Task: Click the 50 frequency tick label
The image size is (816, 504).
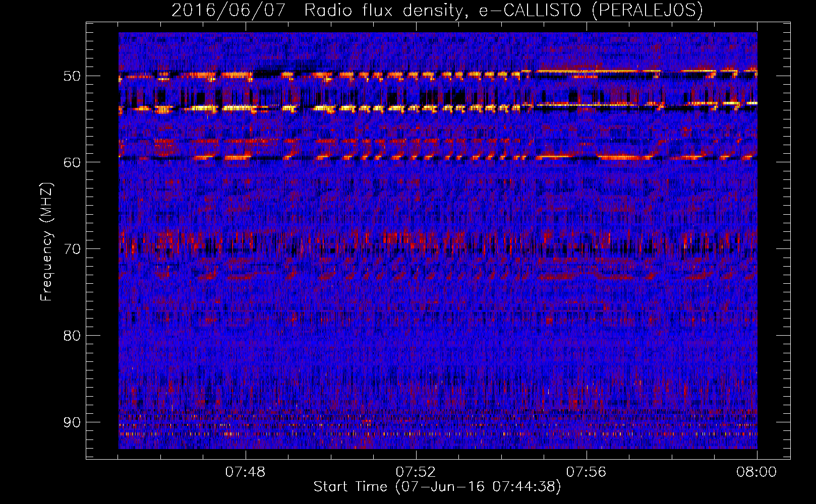Action: click(72, 76)
